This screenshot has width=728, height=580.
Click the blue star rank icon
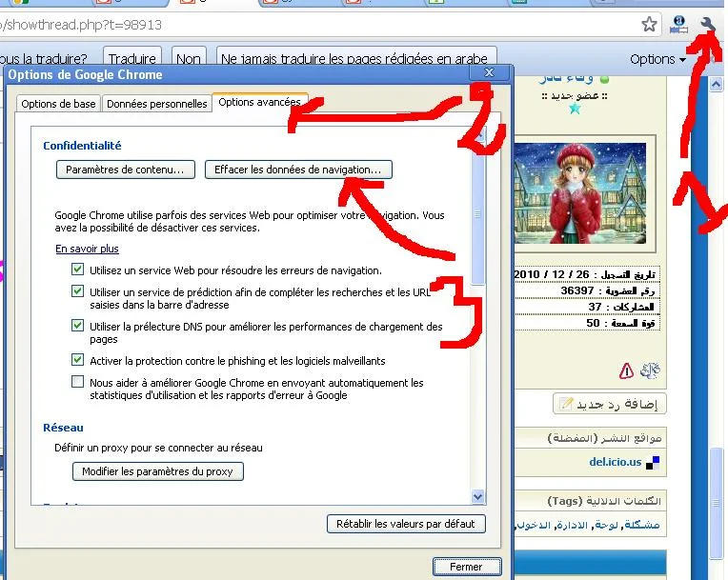coord(575,110)
